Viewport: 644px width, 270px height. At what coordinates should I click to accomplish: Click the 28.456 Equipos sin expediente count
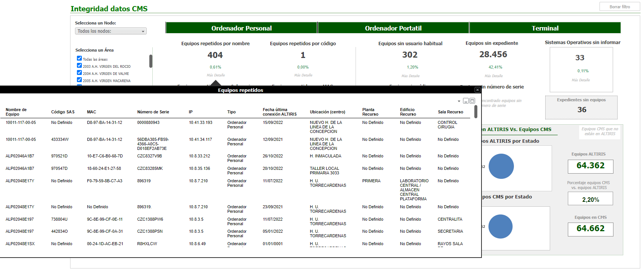(x=493, y=55)
